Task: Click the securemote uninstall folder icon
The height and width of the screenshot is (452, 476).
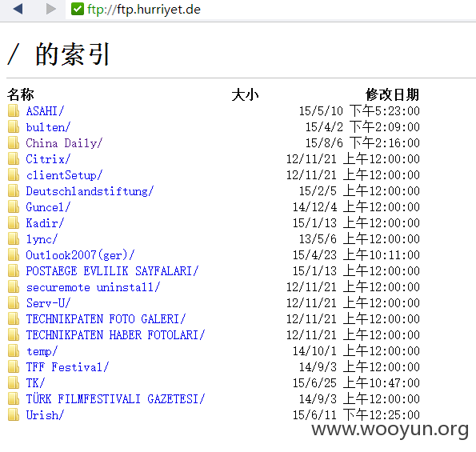Action: [x=14, y=286]
